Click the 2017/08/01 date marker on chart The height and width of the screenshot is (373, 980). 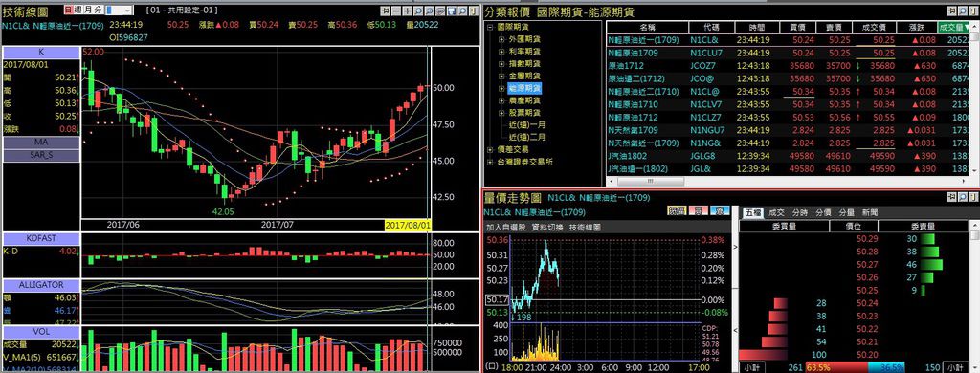[x=408, y=225]
